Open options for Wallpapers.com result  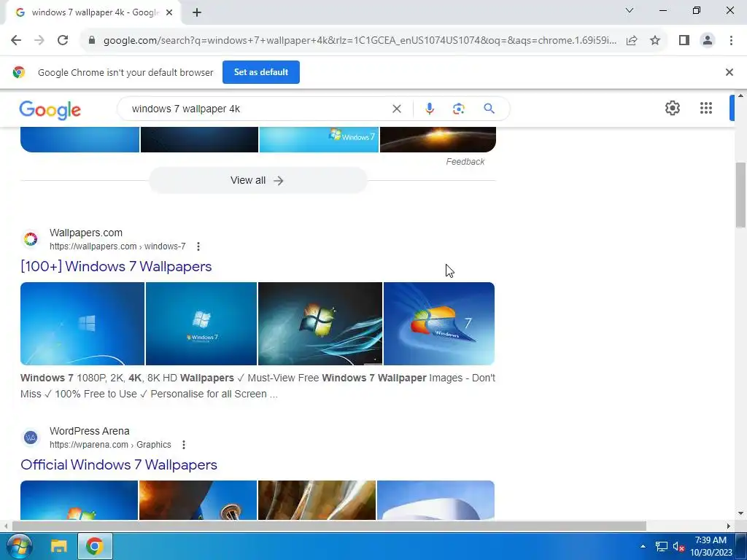(198, 246)
